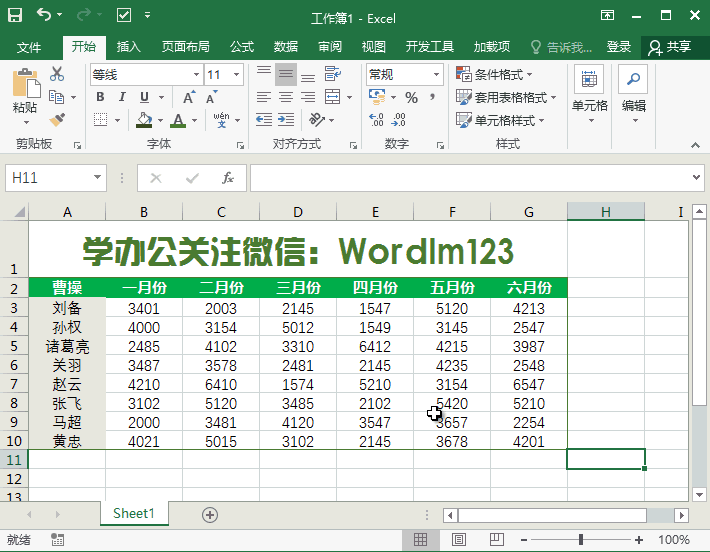The height and width of the screenshot is (552, 710).
Task: Click the percent style icon
Action: pyautogui.click(x=411, y=97)
